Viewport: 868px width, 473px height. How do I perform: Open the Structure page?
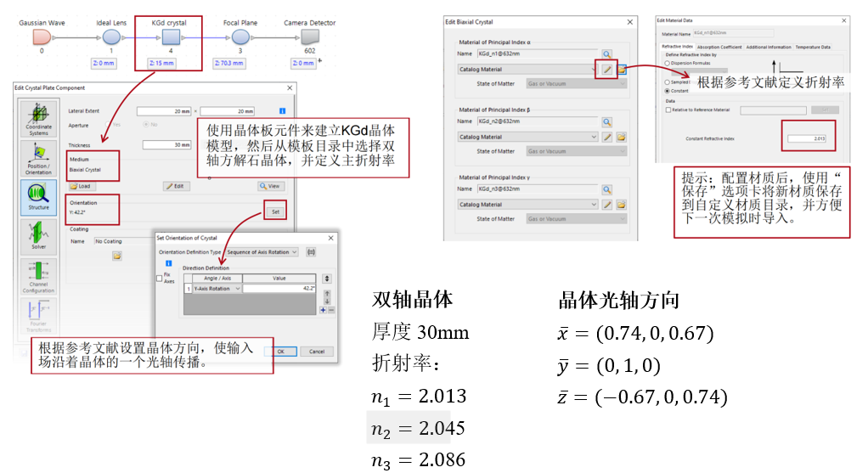click(x=38, y=198)
